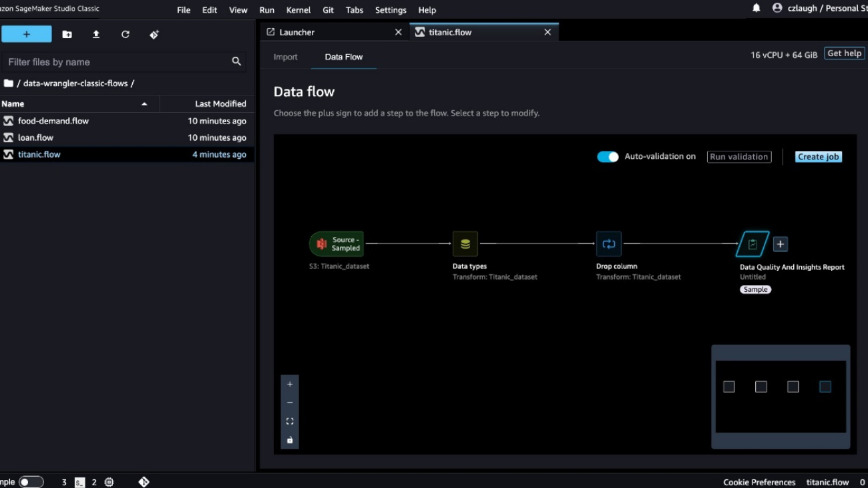Open the Settings menu

point(391,10)
